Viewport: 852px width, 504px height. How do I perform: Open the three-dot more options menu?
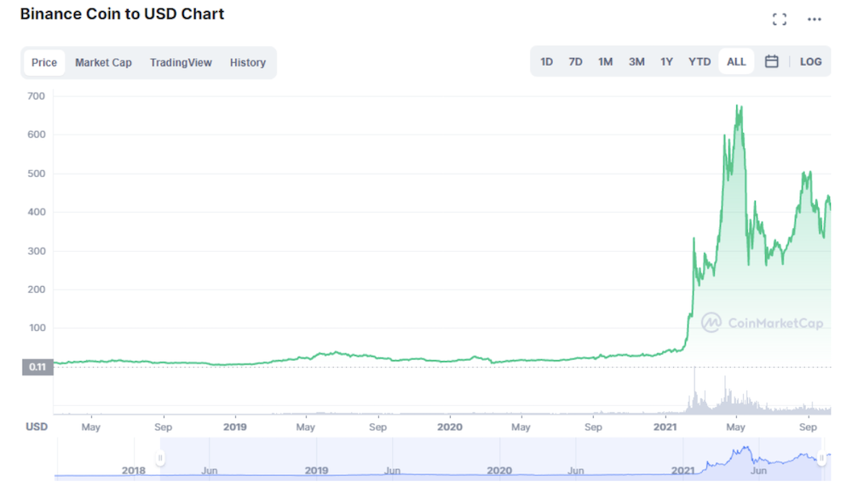tap(814, 20)
